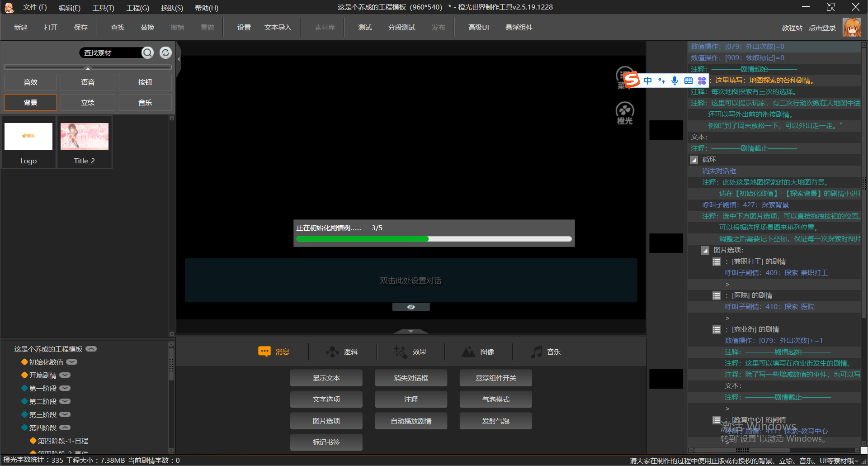Expand the 初始化数值 tree node
The image size is (868, 466).
click(x=72, y=362)
